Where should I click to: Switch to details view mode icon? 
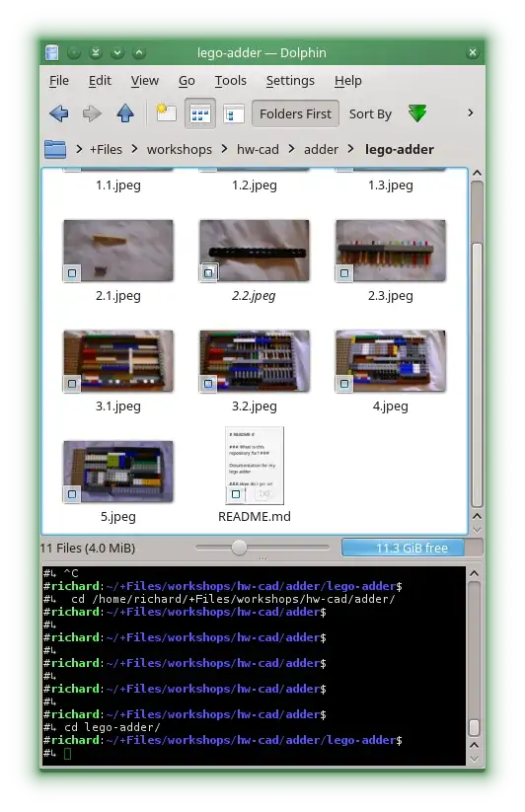point(234,113)
